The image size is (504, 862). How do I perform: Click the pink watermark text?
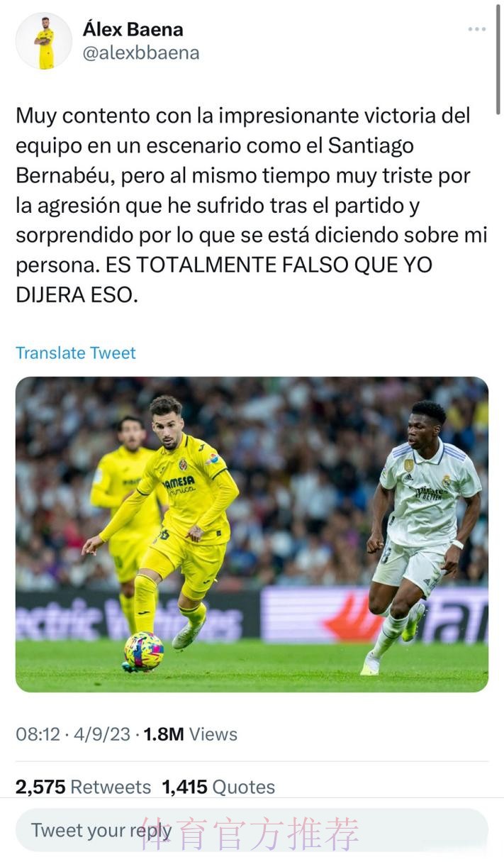tap(250, 834)
